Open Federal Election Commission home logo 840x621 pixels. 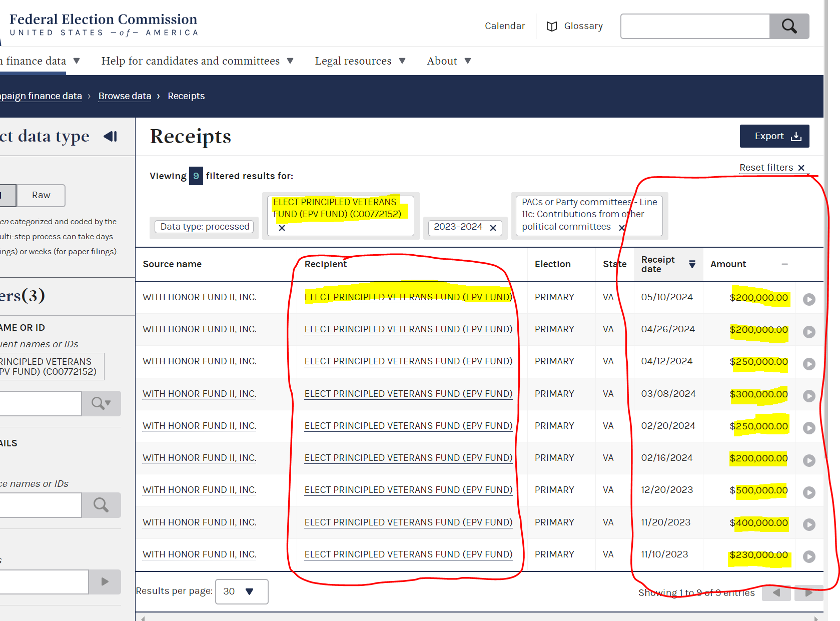click(x=104, y=25)
